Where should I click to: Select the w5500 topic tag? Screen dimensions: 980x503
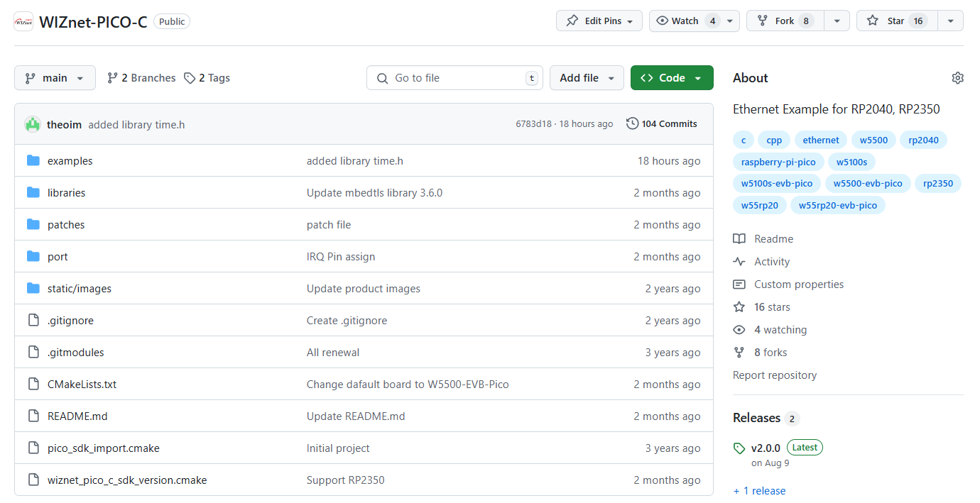873,140
